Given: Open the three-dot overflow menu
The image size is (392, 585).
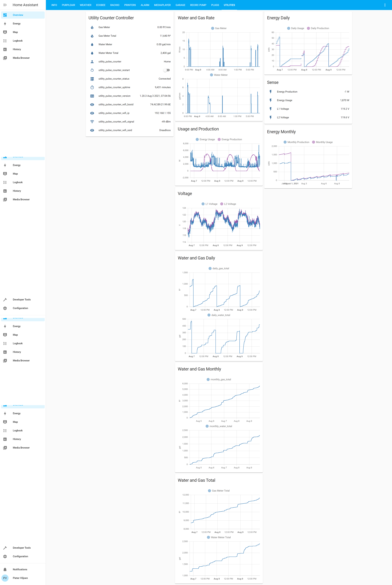Looking at the screenshot, I should coord(385,5).
